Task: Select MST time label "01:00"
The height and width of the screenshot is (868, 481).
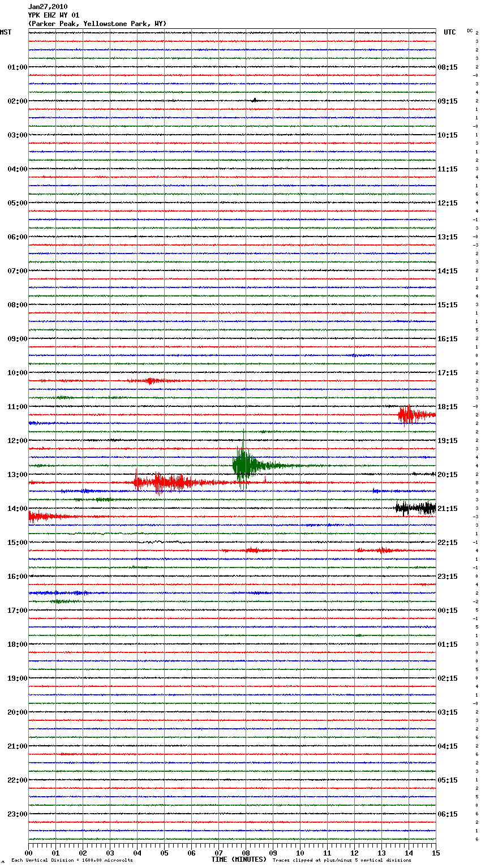Action: 18,67
